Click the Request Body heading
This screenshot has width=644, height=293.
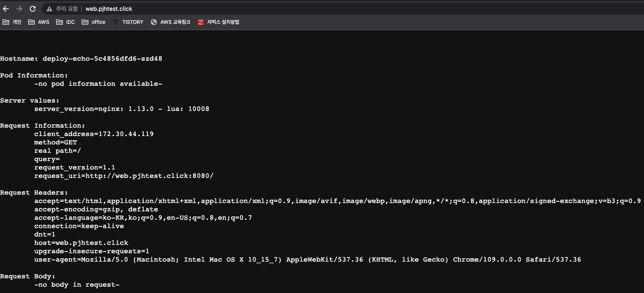pyautogui.click(x=28, y=276)
